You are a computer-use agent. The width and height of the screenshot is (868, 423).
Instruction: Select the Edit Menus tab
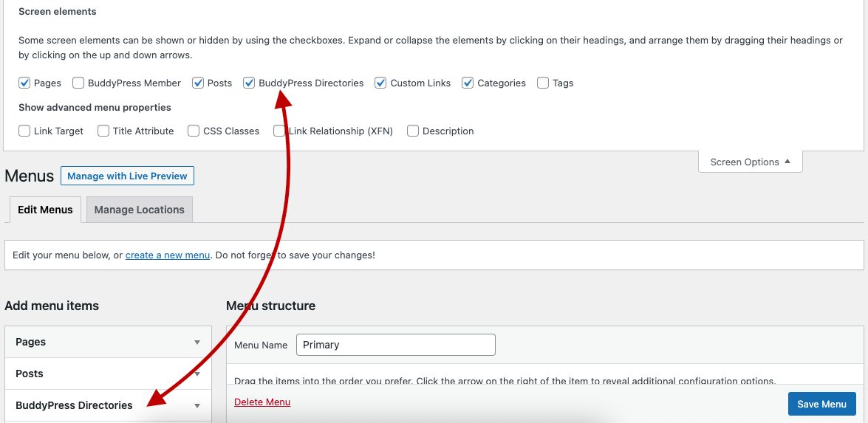pyautogui.click(x=45, y=210)
